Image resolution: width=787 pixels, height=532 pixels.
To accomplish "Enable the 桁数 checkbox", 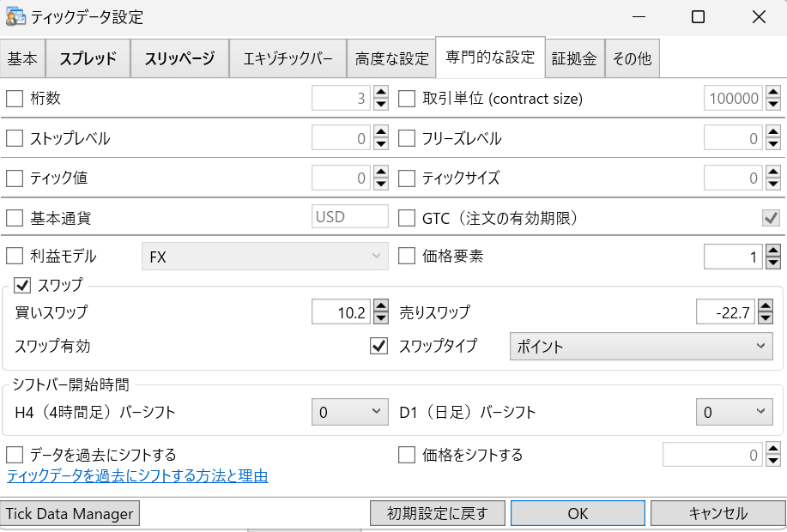I will (x=14, y=98).
